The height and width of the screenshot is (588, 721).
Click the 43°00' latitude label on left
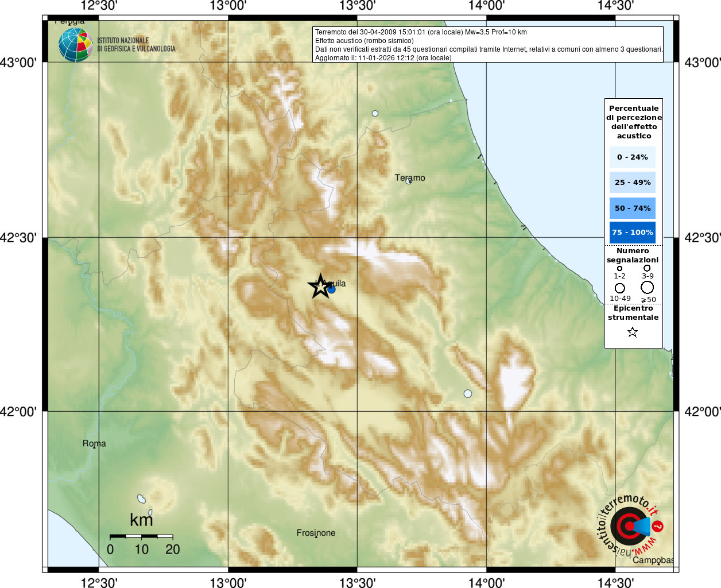pyautogui.click(x=18, y=63)
